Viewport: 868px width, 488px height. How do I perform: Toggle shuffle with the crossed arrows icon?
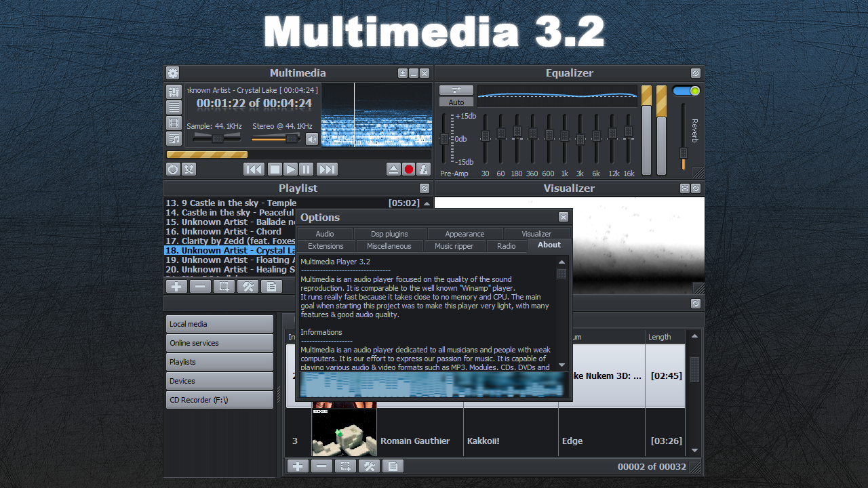coord(189,169)
